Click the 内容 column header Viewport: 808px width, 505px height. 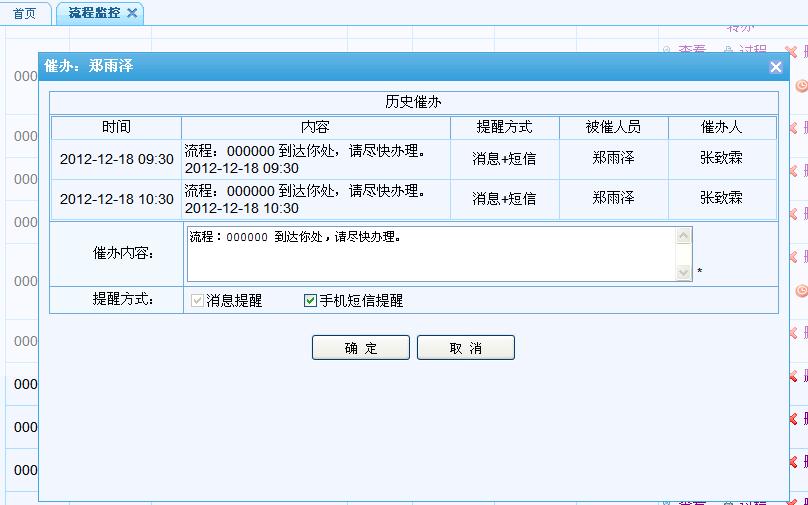tap(315, 127)
